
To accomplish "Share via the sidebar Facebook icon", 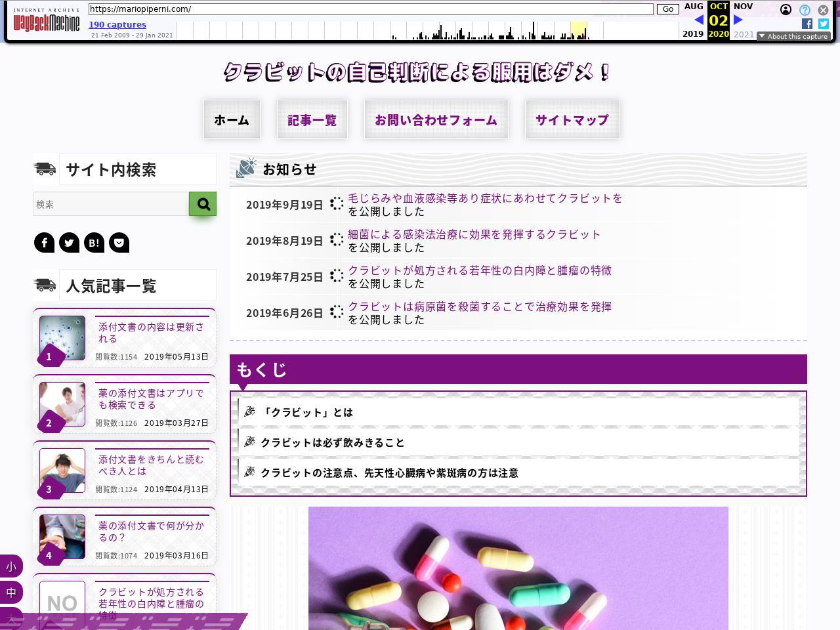I will [x=44, y=243].
